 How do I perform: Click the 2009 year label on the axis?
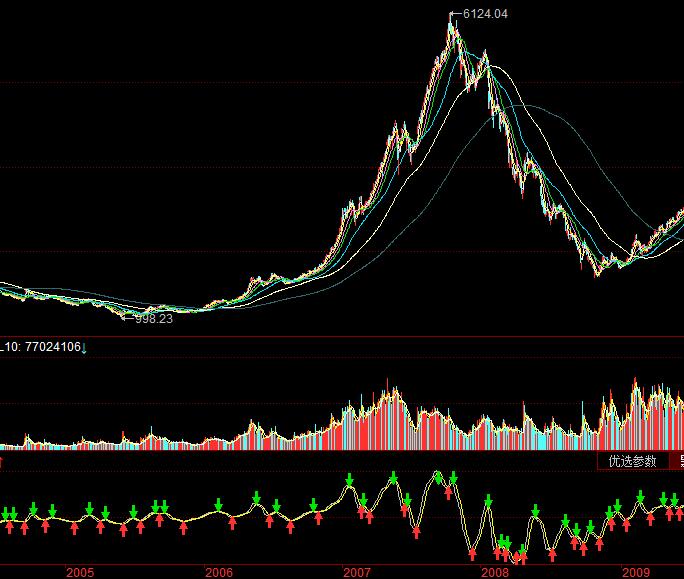pos(636,572)
